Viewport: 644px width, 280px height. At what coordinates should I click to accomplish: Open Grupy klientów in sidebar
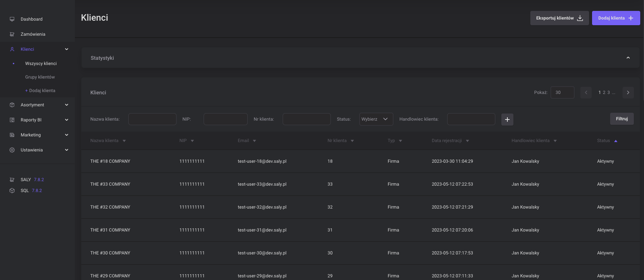coord(40,77)
